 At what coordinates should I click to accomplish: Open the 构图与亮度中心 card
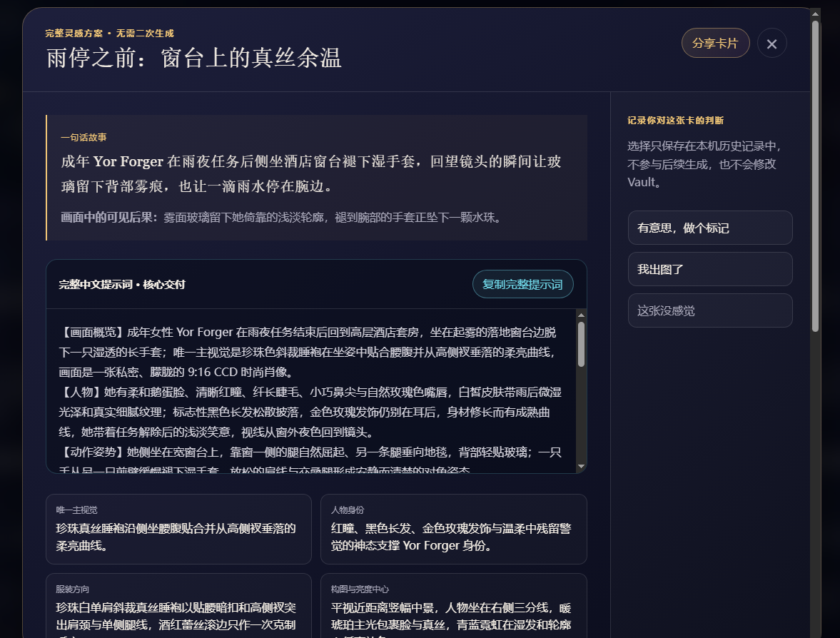click(x=454, y=606)
